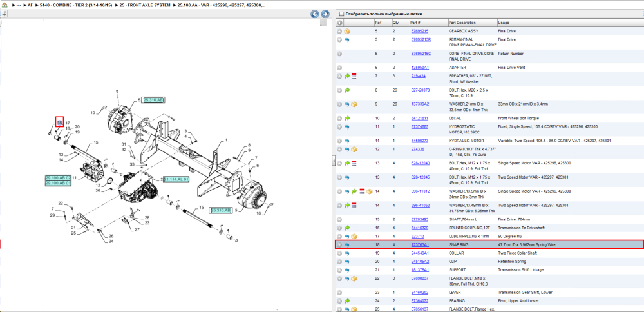Viewport: 644px width, 312px height.
Task: Select 'Front Wheel Bolt Torque' usage cell
Action: click(x=517, y=119)
